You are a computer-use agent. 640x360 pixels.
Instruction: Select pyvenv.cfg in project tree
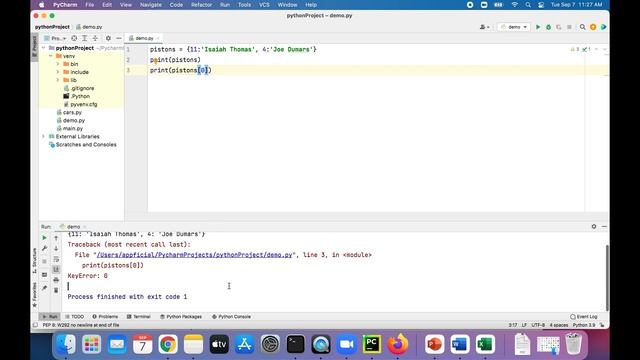80,104
